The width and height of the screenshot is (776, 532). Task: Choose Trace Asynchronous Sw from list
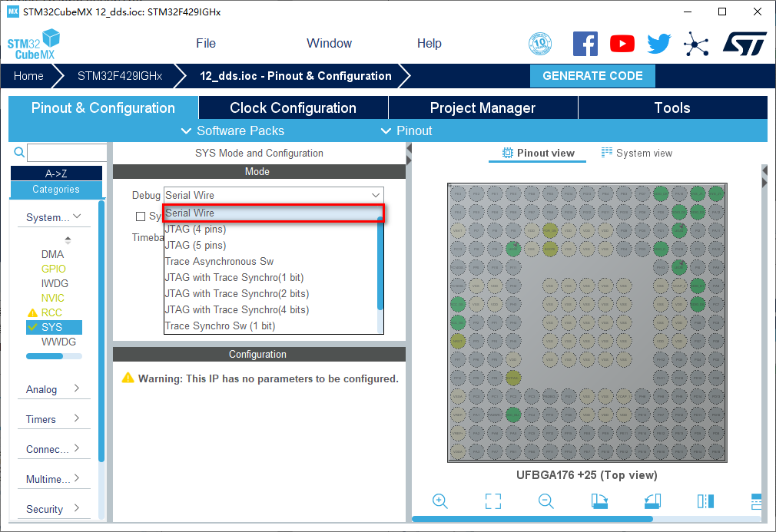pyautogui.click(x=219, y=261)
